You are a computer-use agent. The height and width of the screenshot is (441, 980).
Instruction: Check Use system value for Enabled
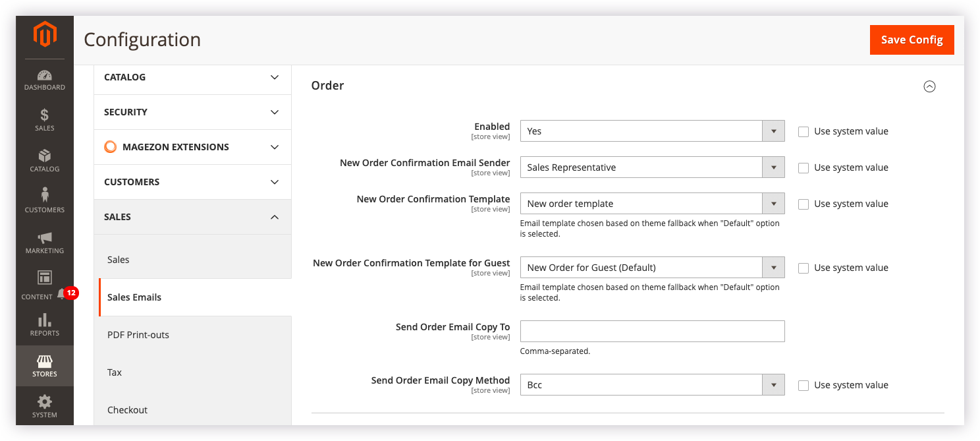point(803,131)
